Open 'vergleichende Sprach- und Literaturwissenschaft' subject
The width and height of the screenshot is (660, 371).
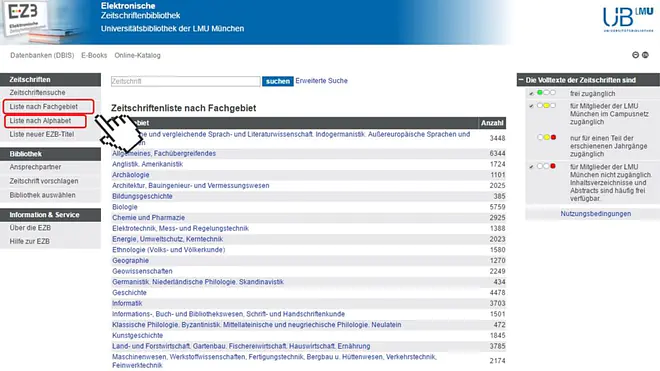pos(291,138)
